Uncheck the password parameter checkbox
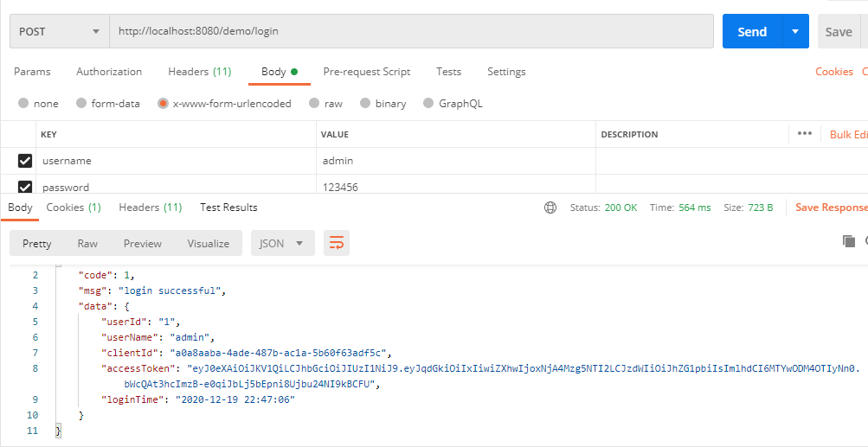Image resolution: width=868 pixels, height=447 pixels. (25, 187)
